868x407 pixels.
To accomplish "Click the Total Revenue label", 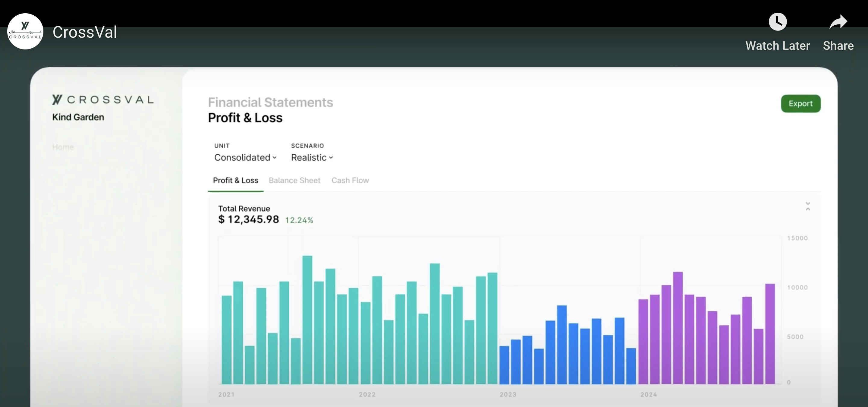I will click(x=244, y=209).
